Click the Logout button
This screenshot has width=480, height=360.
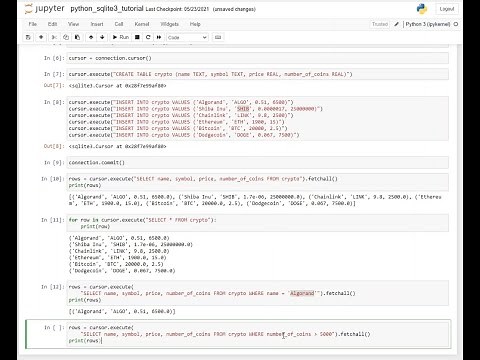pos(447,9)
